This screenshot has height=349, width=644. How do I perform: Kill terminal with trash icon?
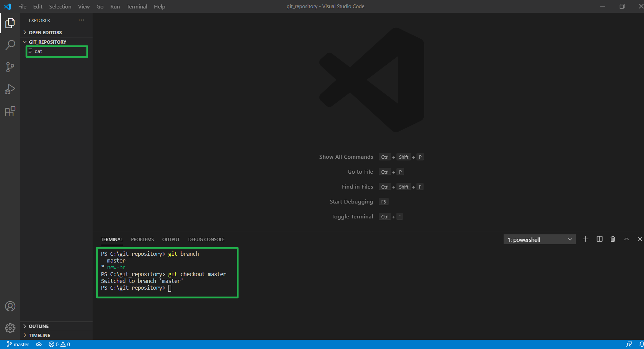click(x=613, y=239)
